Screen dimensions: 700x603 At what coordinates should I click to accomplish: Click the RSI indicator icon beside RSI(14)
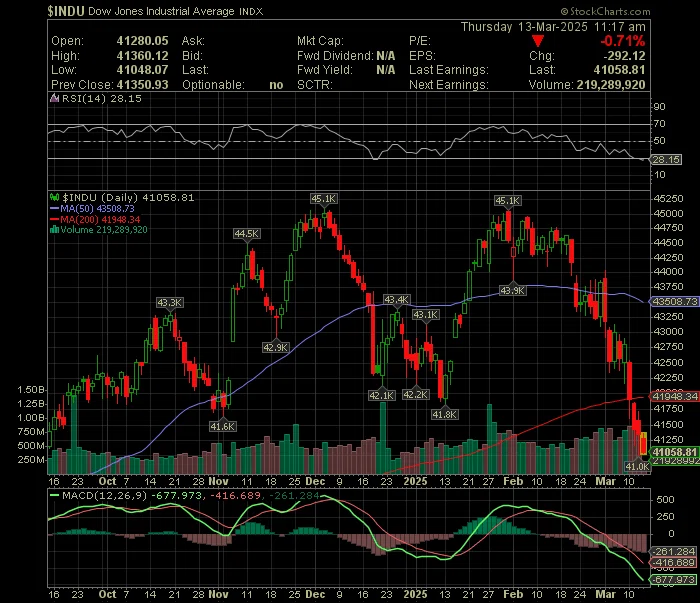click(54, 98)
